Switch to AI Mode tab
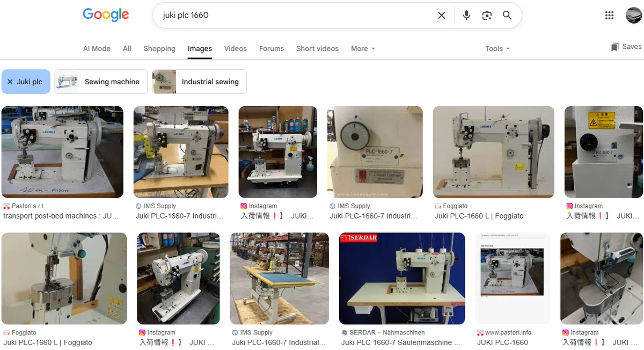This screenshot has width=644, height=350. (97, 48)
